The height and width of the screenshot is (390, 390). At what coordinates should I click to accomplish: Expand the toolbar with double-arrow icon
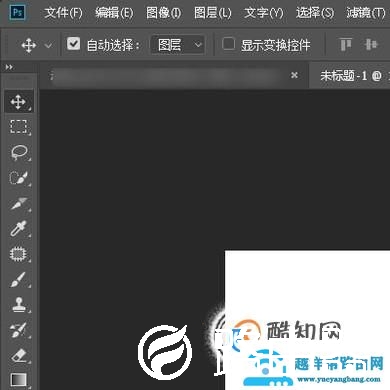9,67
